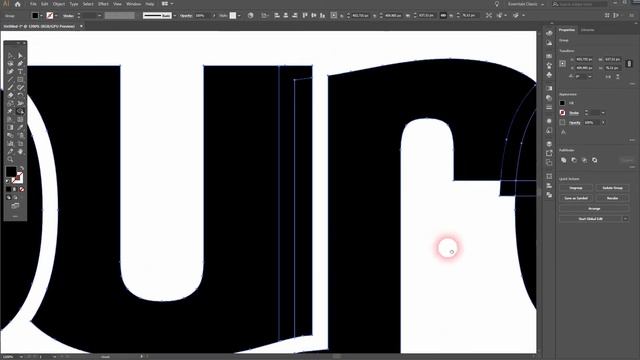Toggle constrain width and height link in control bar

point(443,16)
